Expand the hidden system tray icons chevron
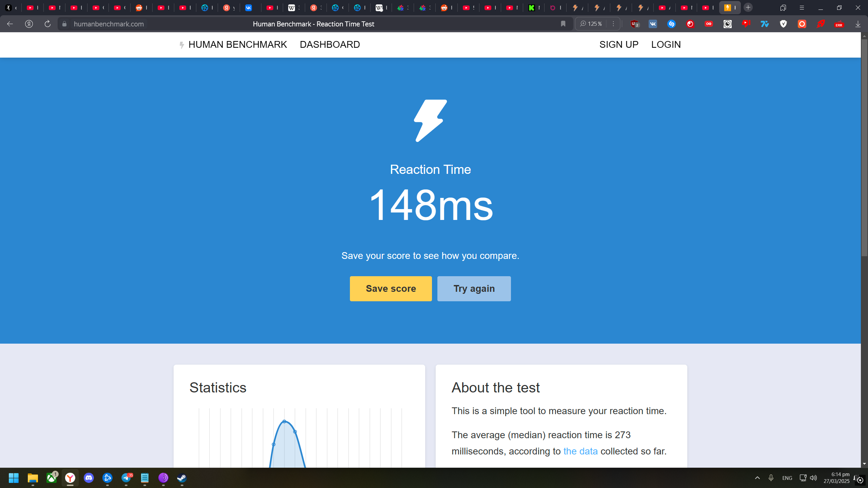This screenshot has height=488, width=868. 757,478
